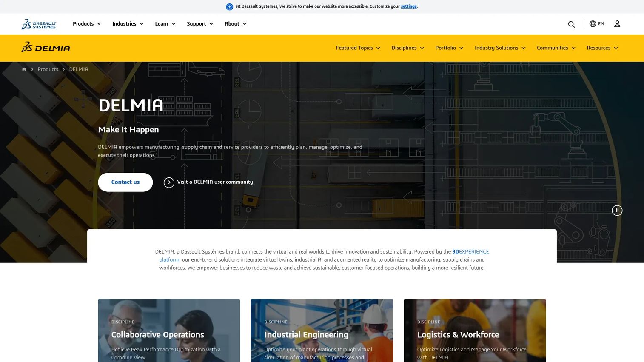
Task: Open the Disciplines menu
Action: [x=407, y=48]
